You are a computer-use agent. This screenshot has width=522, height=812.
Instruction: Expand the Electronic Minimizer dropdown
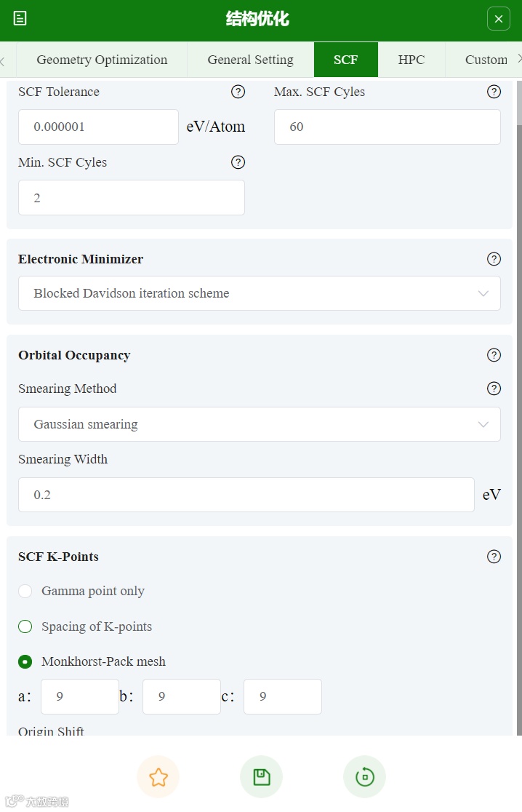pyautogui.click(x=260, y=293)
